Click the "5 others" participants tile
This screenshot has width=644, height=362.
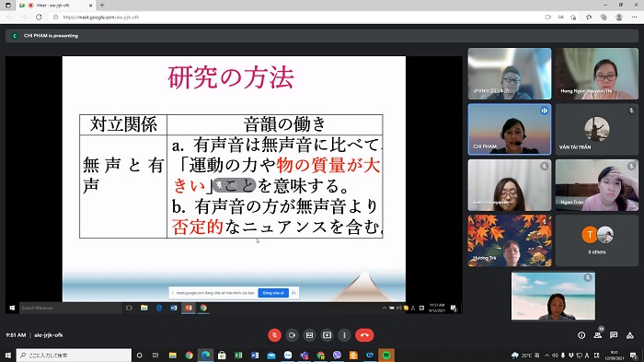pyautogui.click(x=597, y=240)
